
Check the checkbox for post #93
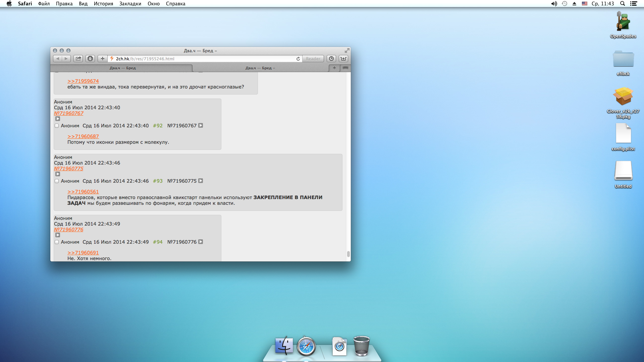click(x=57, y=181)
